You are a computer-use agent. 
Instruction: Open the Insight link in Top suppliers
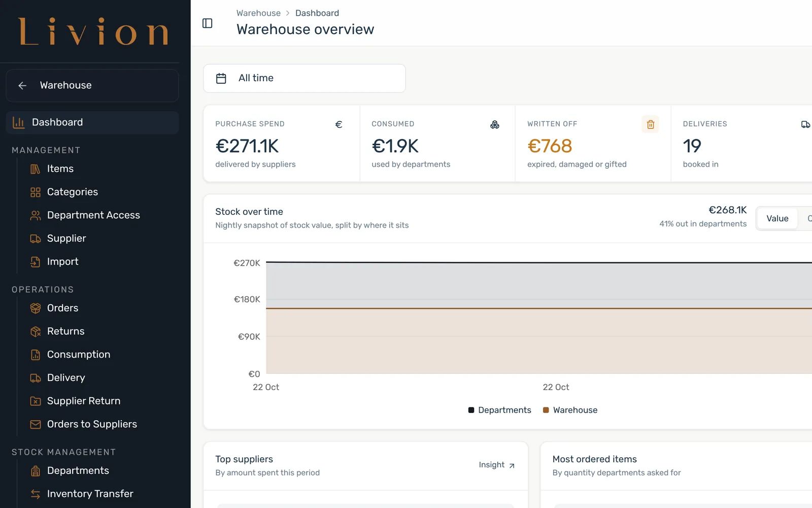[497, 465]
